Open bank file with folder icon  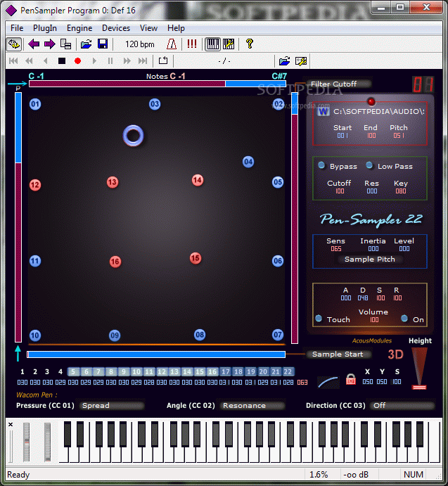pyautogui.click(x=86, y=44)
